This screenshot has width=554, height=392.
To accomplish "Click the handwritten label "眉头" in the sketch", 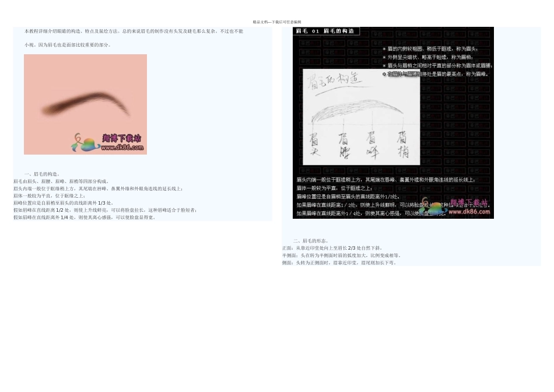I will [x=314, y=144].
